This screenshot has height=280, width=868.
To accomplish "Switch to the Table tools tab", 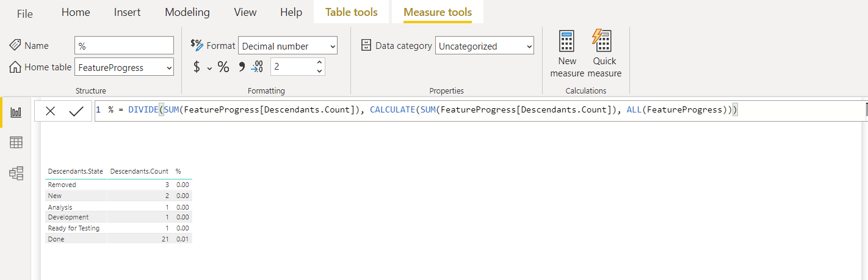I will click(x=352, y=12).
